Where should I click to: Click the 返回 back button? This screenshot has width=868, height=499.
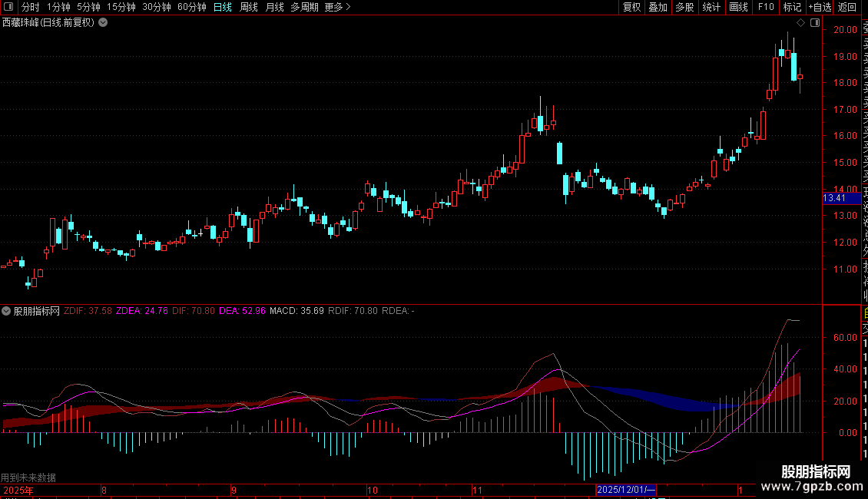tap(847, 7)
